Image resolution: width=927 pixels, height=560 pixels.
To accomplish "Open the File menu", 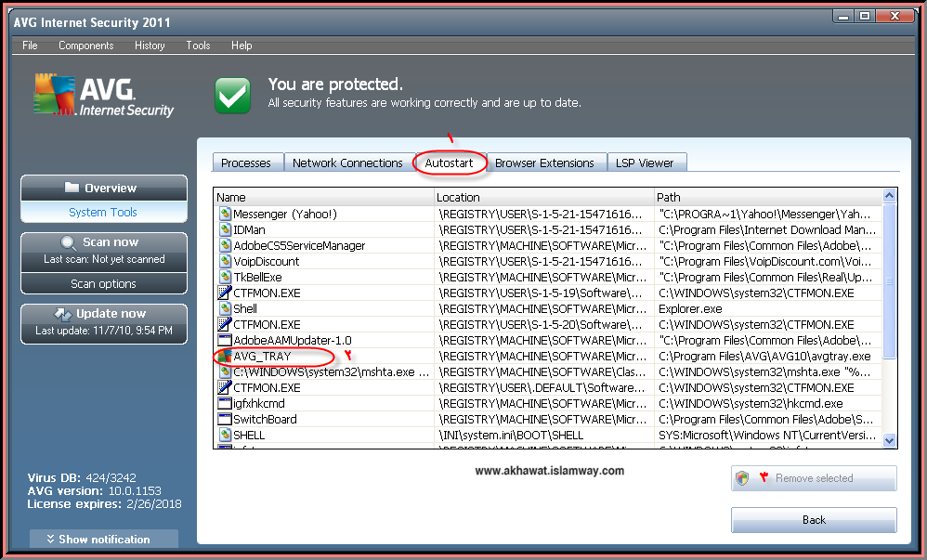I will (x=30, y=46).
